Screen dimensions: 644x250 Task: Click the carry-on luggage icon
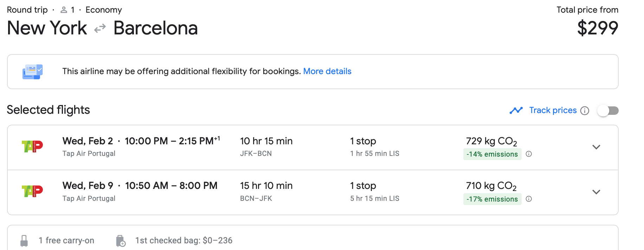tap(24, 241)
